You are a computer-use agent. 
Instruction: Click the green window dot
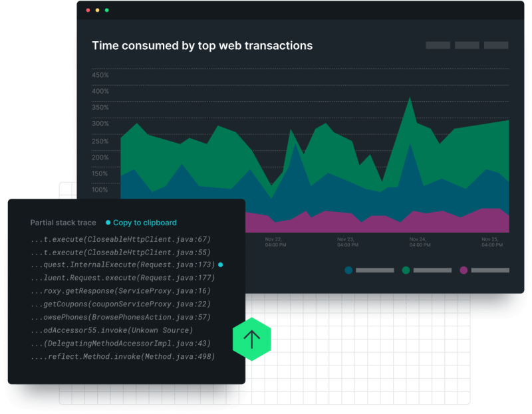(x=106, y=10)
